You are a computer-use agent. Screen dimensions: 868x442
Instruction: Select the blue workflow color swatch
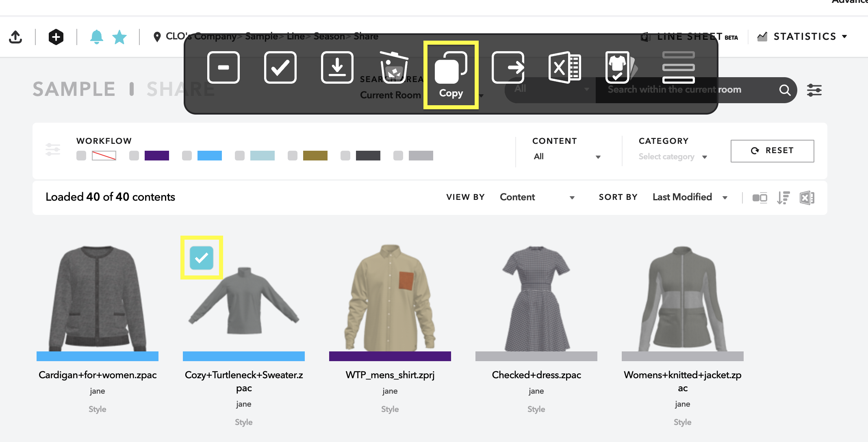[x=210, y=156]
